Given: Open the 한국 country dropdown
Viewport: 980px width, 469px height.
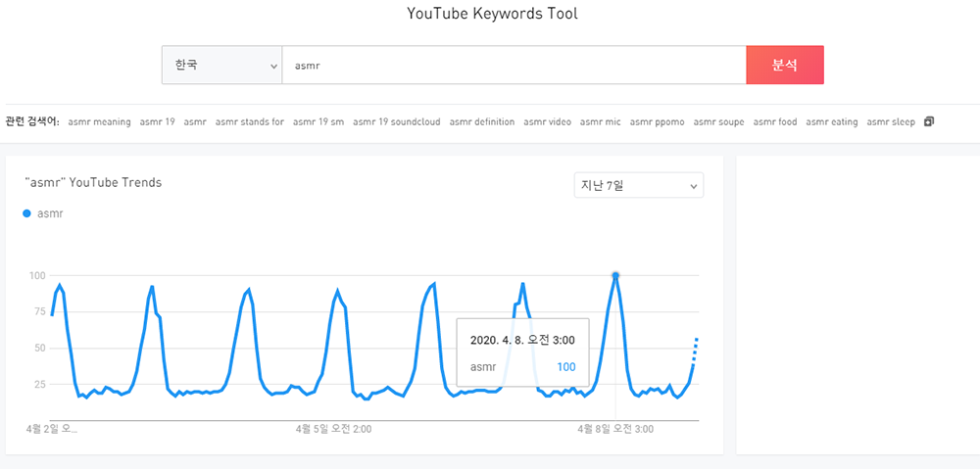Looking at the screenshot, I should [221, 65].
